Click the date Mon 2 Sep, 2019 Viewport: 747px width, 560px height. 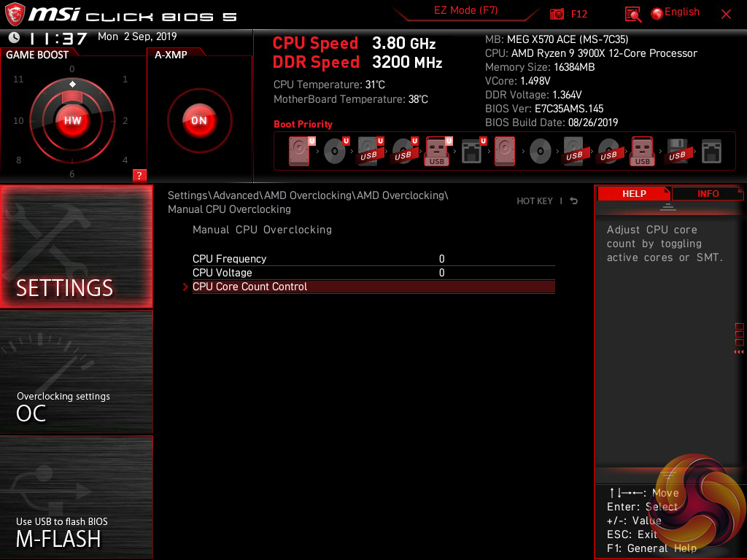[137, 36]
